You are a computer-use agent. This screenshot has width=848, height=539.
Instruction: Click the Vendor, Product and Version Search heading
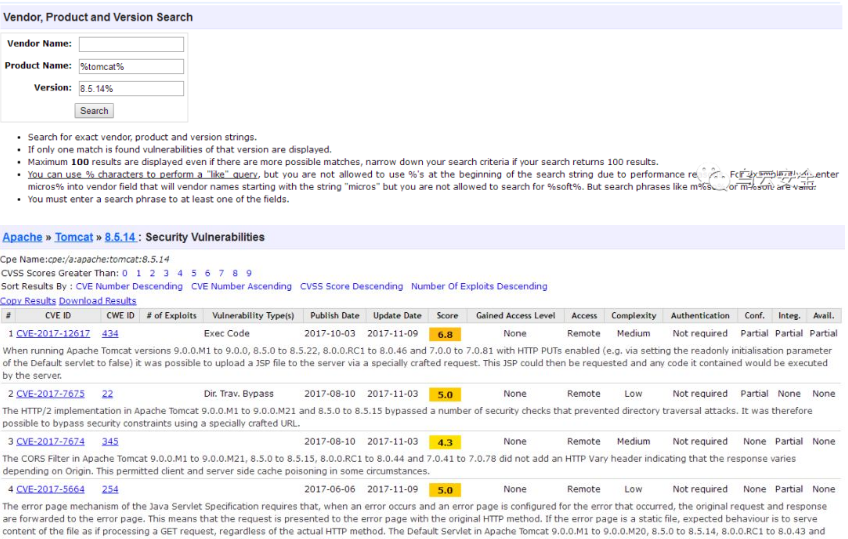[98, 17]
